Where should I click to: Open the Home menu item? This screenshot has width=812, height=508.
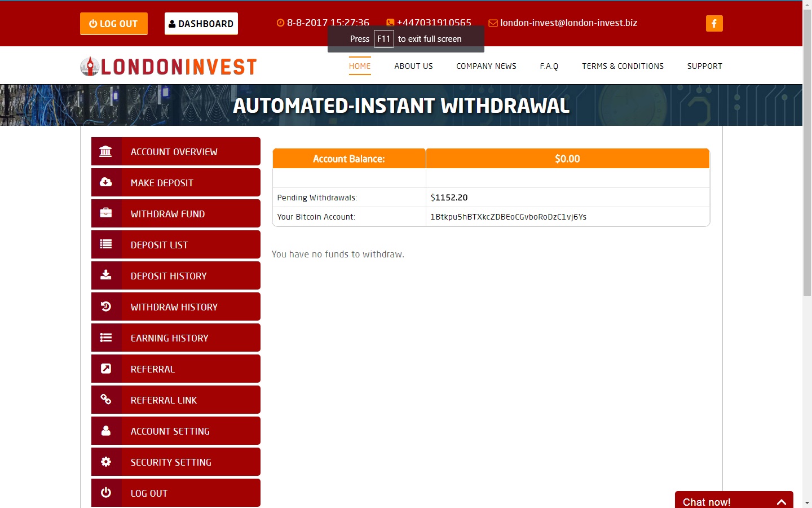point(360,66)
